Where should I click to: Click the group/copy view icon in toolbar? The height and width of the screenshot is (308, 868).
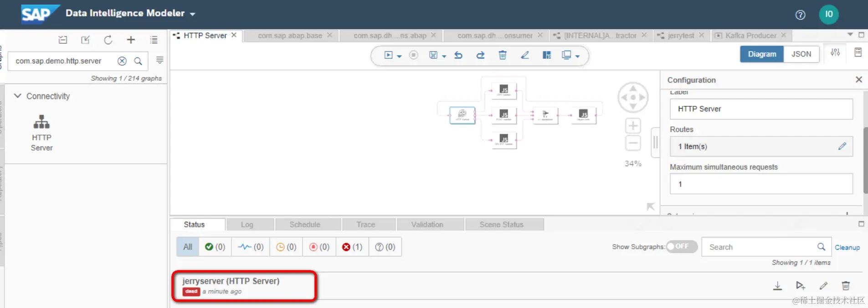point(566,55)
